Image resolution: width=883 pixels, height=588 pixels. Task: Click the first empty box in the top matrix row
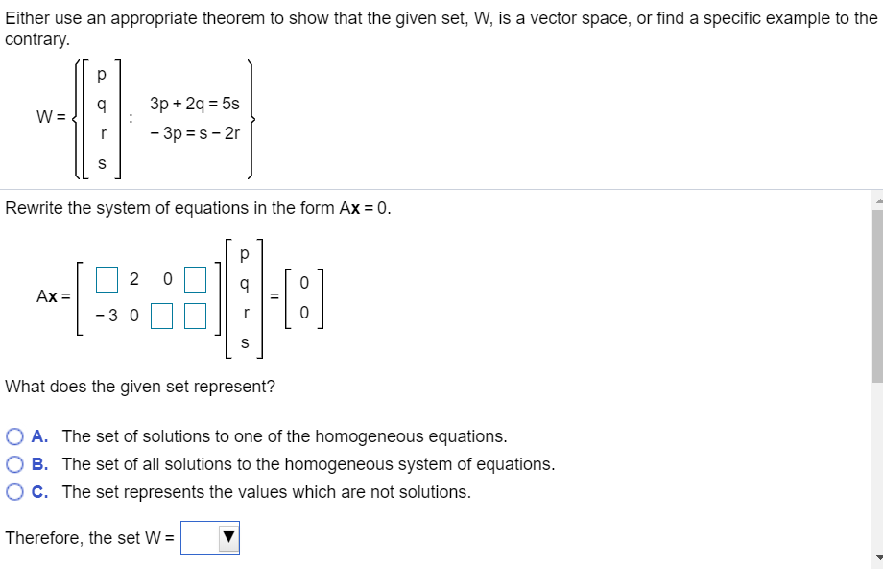[106, 279]
